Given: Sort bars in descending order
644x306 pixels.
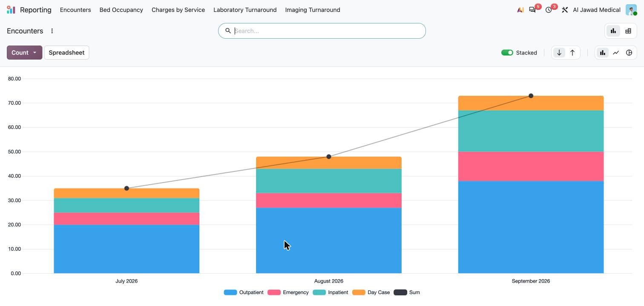Looking at the screenshot, I should 559,53.
